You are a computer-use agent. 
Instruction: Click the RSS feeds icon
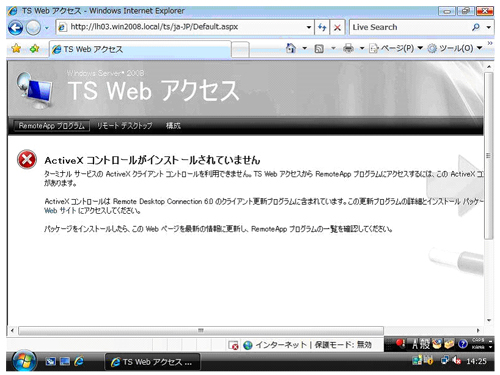tap(319, 49)
